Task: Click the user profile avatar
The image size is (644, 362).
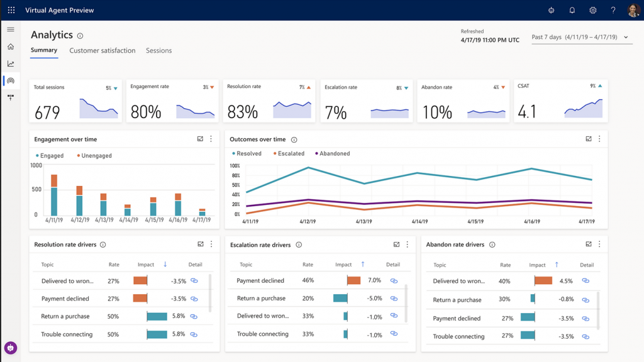Action: point(633,10)
